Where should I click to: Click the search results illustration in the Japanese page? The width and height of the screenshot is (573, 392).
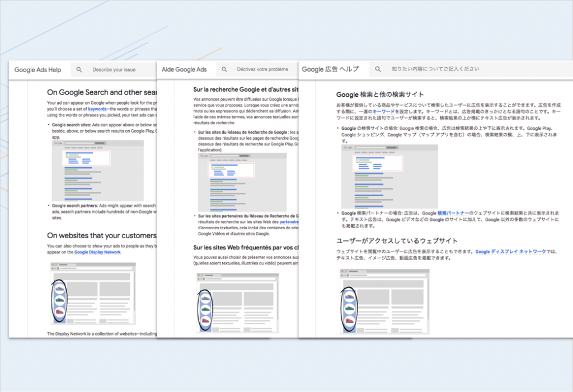[x=389, y=177]
